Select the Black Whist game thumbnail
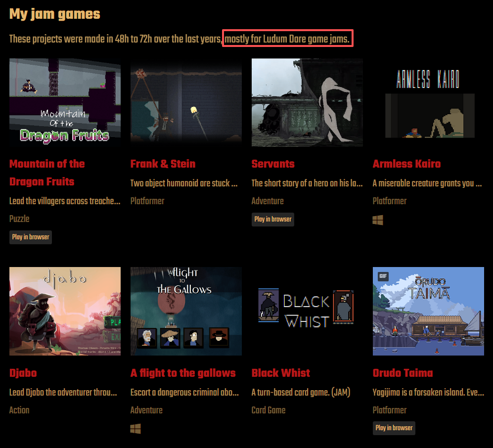Viewport: 493px width, 448px height. click(x=307, y=311)
